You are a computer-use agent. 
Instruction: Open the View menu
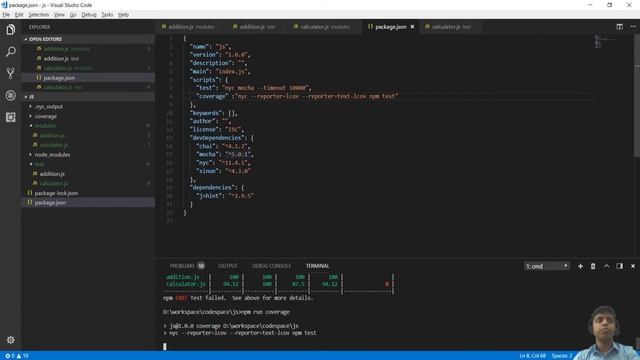59,15
